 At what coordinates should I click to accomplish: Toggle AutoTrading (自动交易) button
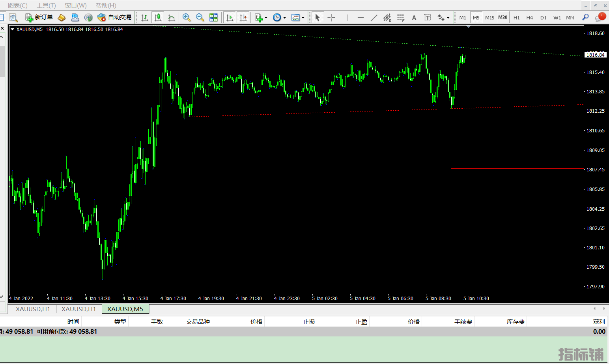click(x=115, y=17)
